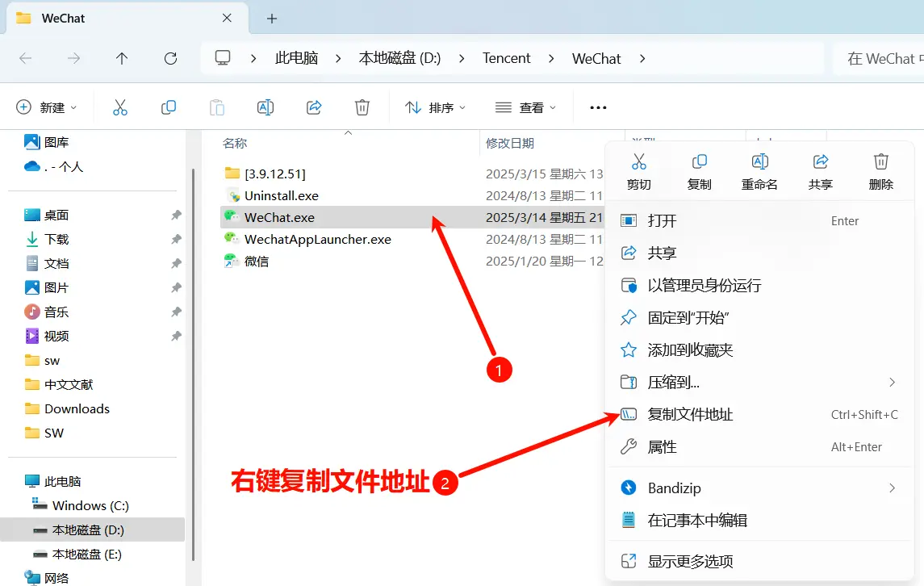Click the 在 WeChat search box

(x=880, y=58)
